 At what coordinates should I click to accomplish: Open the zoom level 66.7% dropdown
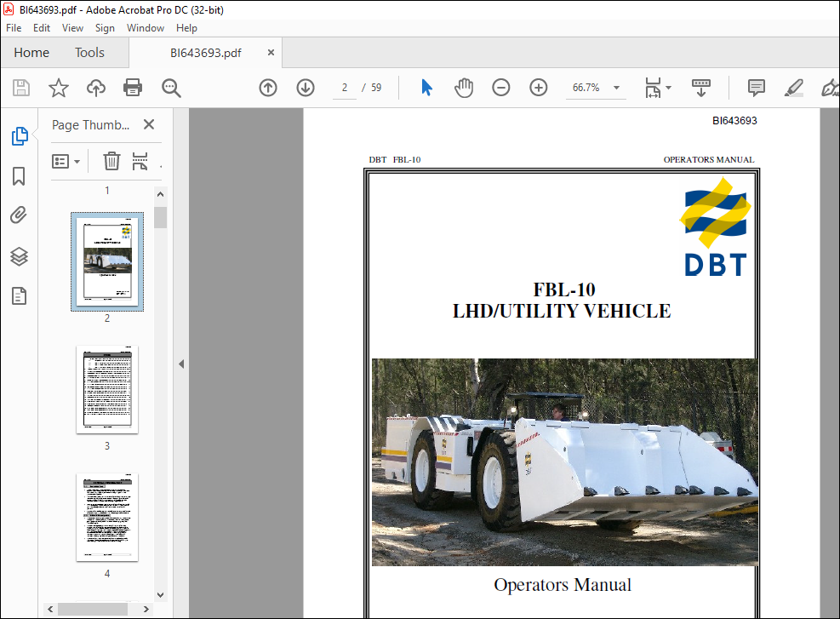pos(617,88)
